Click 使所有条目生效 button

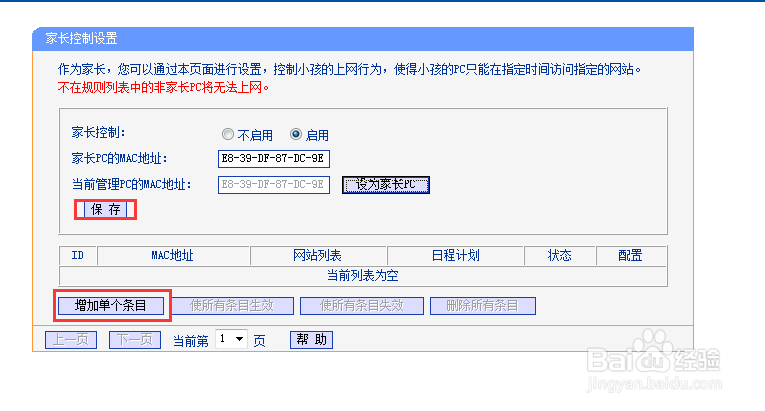pos(232,306)
